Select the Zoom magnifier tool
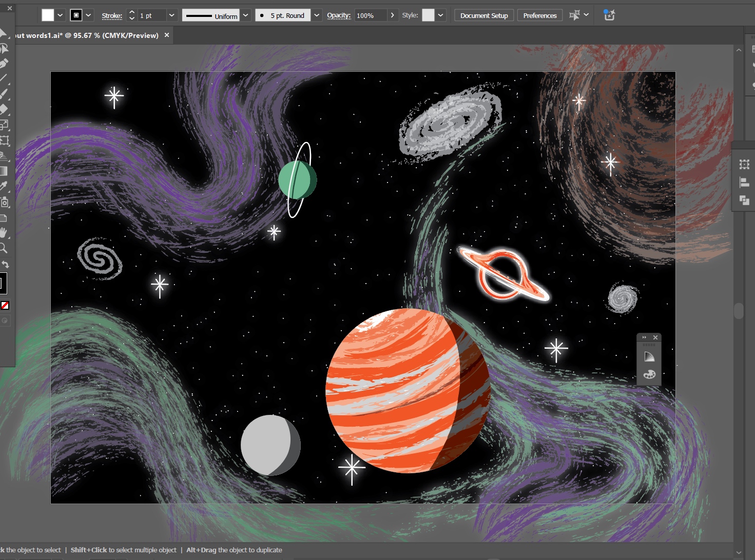 [x=4, y=249]
